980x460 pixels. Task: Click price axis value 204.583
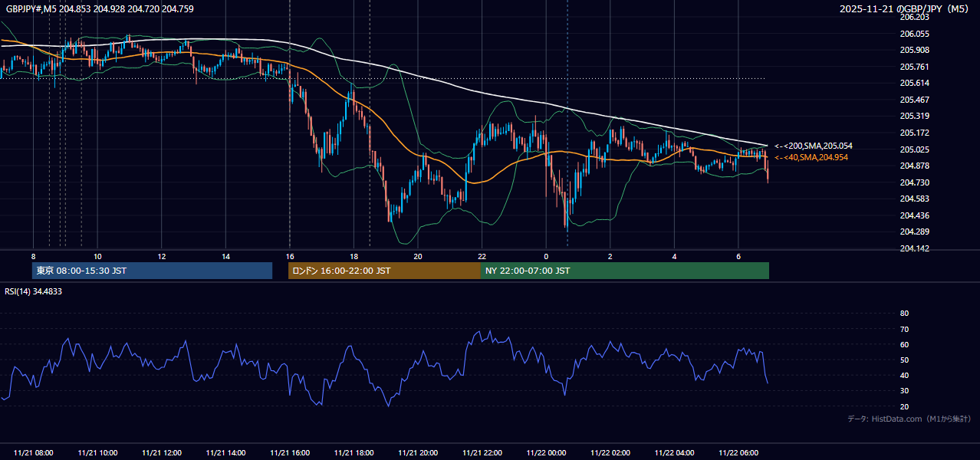(x=915, y=199)
